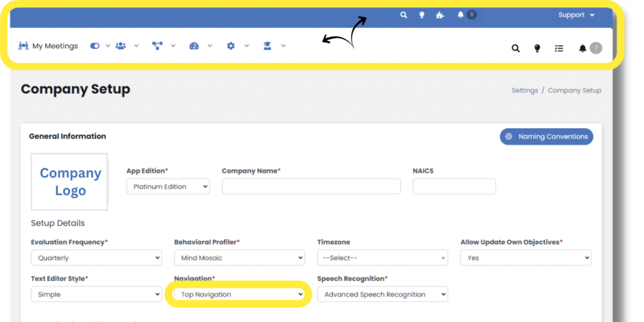Click the Naming Conventions button

546,136
